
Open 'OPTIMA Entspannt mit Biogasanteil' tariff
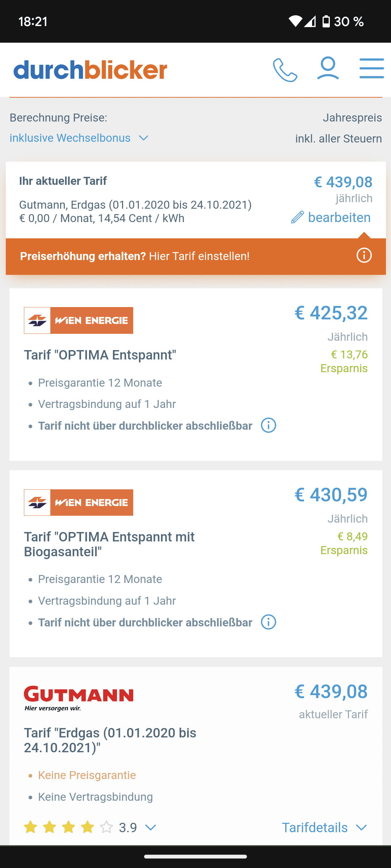click(109, 544)
